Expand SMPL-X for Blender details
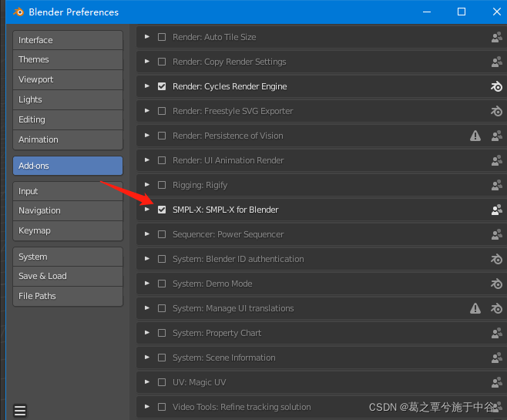The height and width of the screenshot is (420, 507). click(x=147, y=210)
